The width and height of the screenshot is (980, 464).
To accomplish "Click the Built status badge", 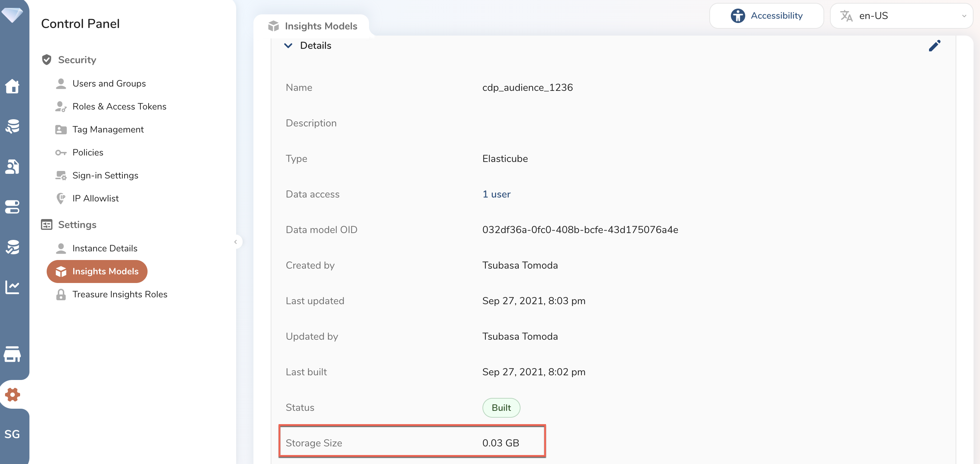I will click(x=501, y=408).
